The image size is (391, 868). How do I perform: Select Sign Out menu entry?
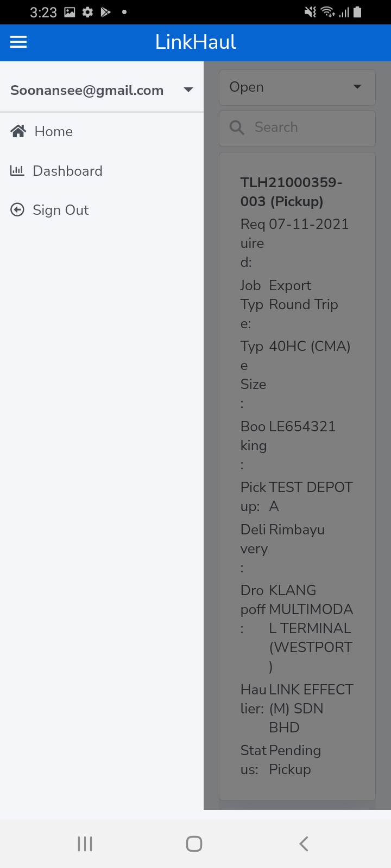[60, 210]
